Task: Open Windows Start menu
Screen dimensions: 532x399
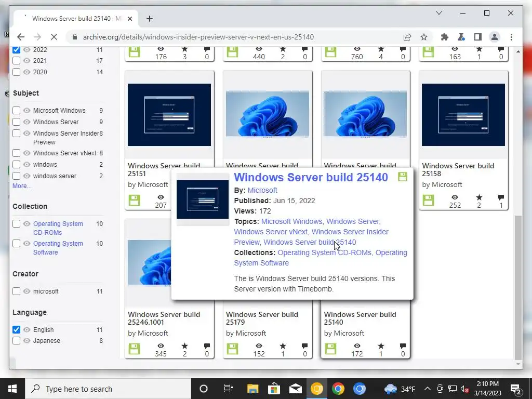Action: (12, 389)
